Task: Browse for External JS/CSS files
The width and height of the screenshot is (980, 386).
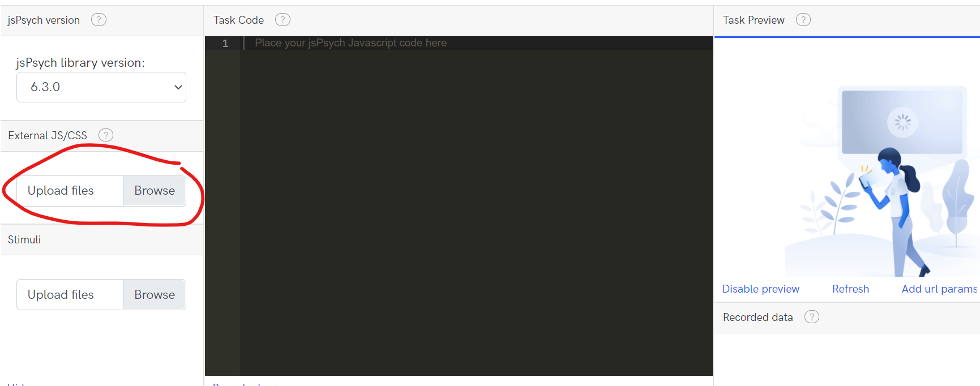Action: click(x=155, y=191)
